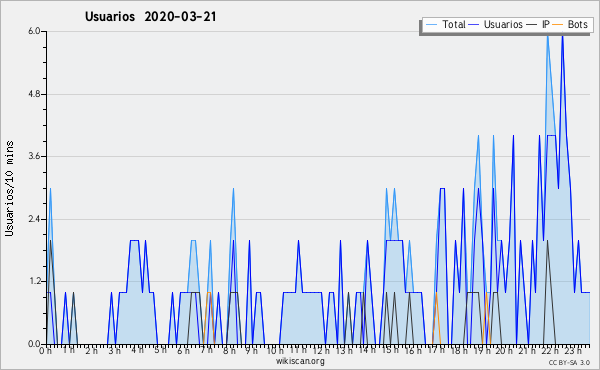
Task: Click the dark gray IP legend line
Action: (x=532, y=25)
